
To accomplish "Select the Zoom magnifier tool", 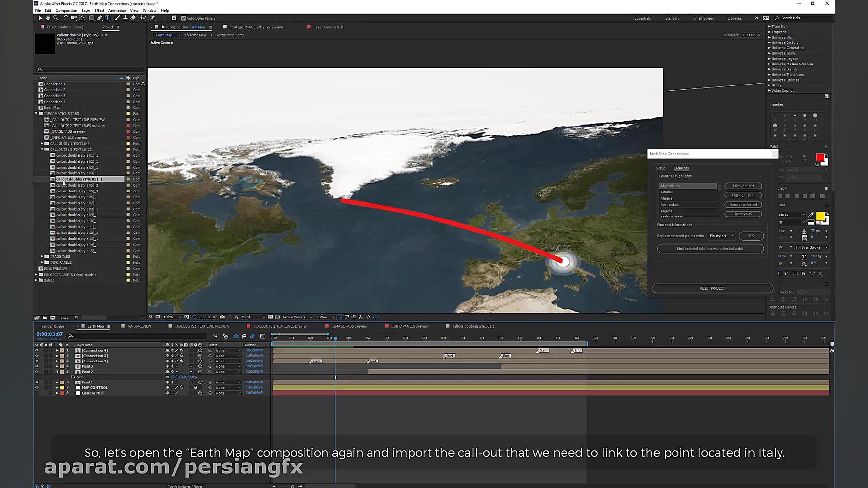I will click(56, 18).
